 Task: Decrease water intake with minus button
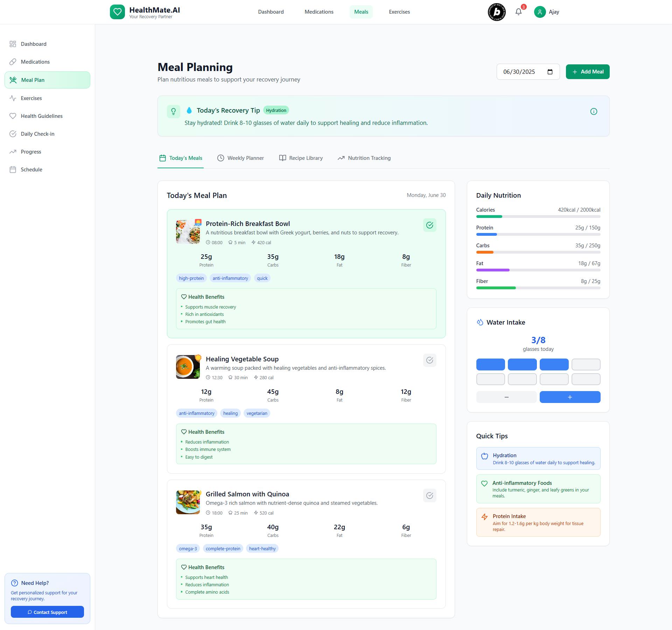click(506, 397)
